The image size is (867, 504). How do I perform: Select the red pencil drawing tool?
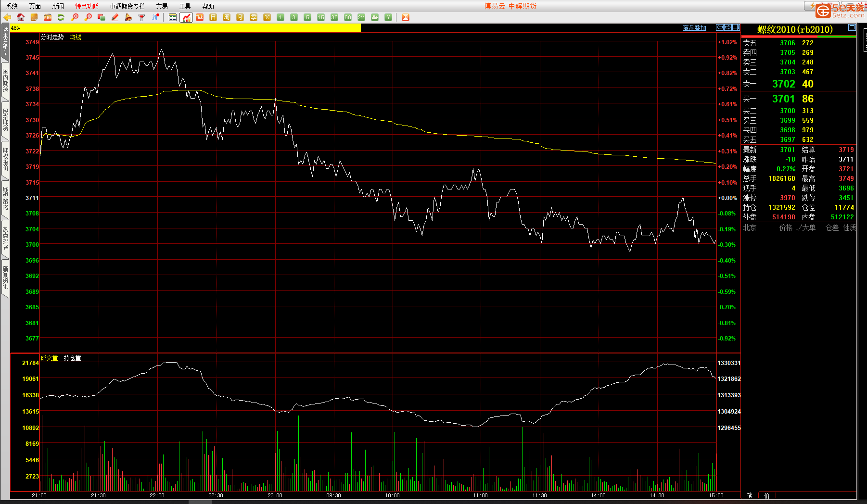pos(115,17)
